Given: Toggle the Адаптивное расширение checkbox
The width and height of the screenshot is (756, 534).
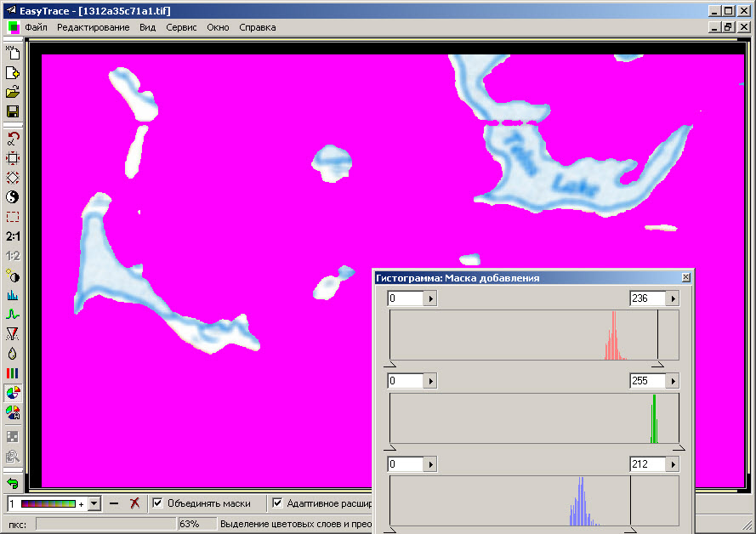Looking at the screenshot, I should click(277, 503).
